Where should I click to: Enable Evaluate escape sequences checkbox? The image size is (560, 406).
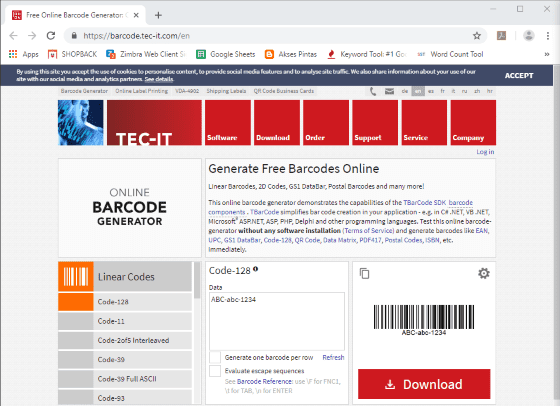[215, 371]
